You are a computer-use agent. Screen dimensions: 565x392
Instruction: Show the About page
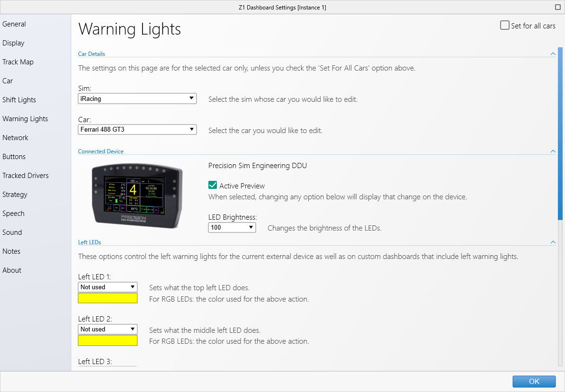click(12, 270)
